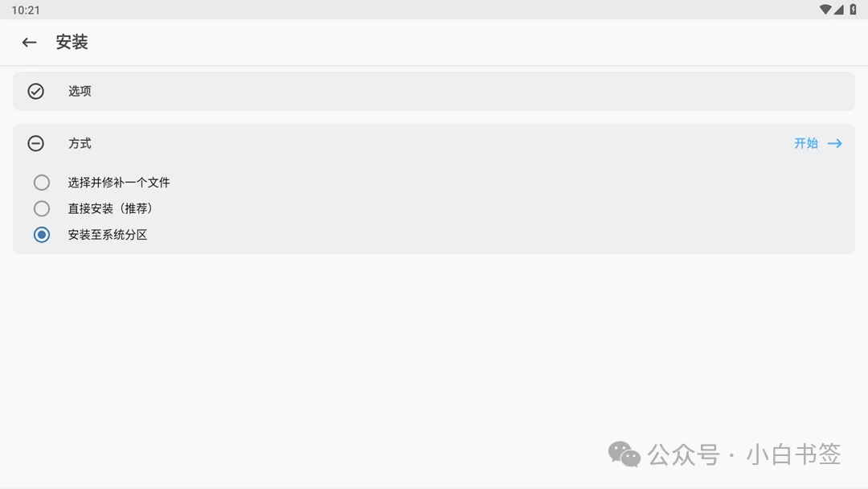Select the 安装至系统分区 radio button
Image resolution: width=868 pixels, height=489 pixels.
click(42, 235)
